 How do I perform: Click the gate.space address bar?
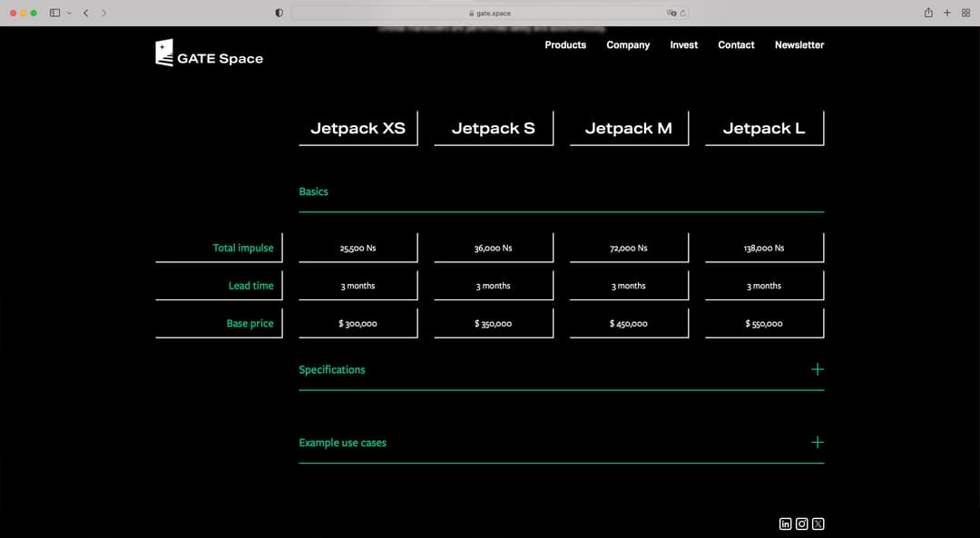[490, 13]
